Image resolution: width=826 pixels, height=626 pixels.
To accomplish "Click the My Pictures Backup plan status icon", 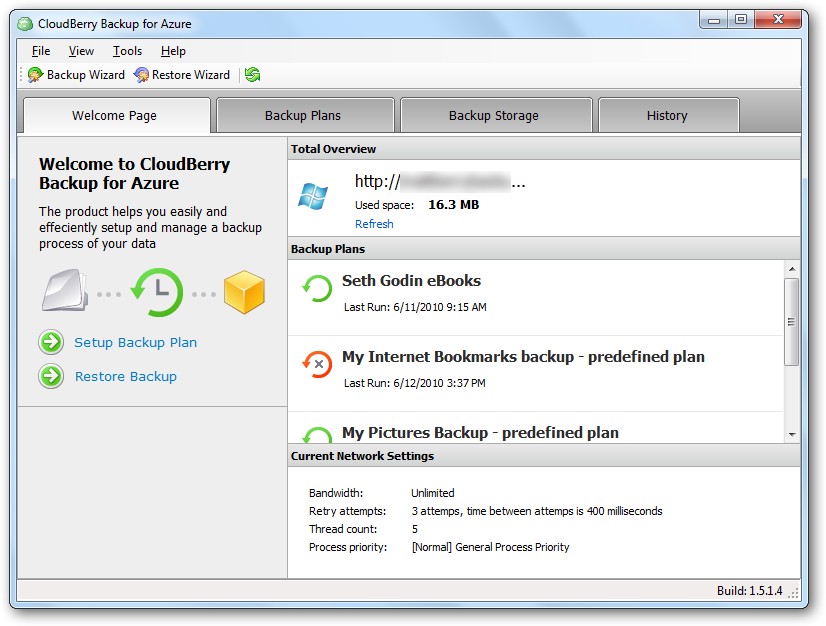I will [x=317, y=435].
